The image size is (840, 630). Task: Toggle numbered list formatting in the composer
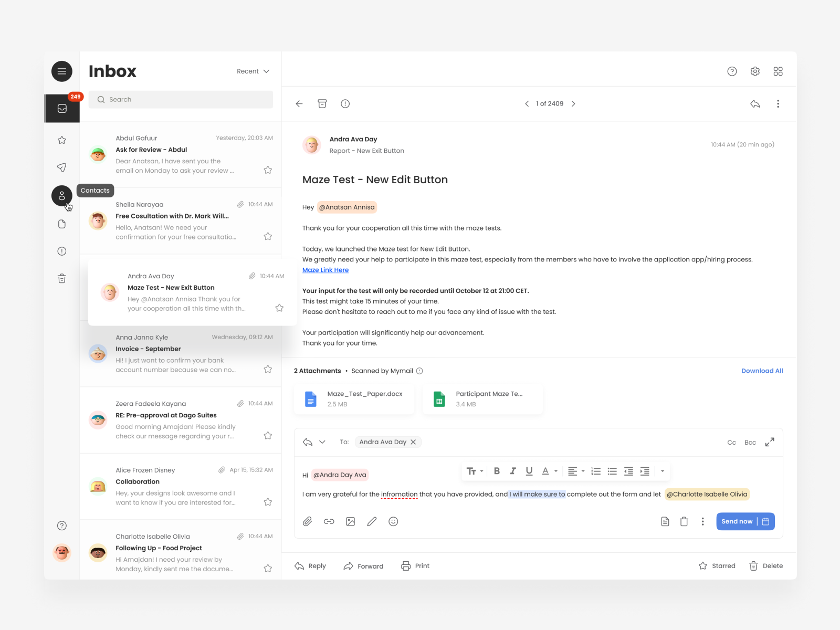click(x=595, y=471)
